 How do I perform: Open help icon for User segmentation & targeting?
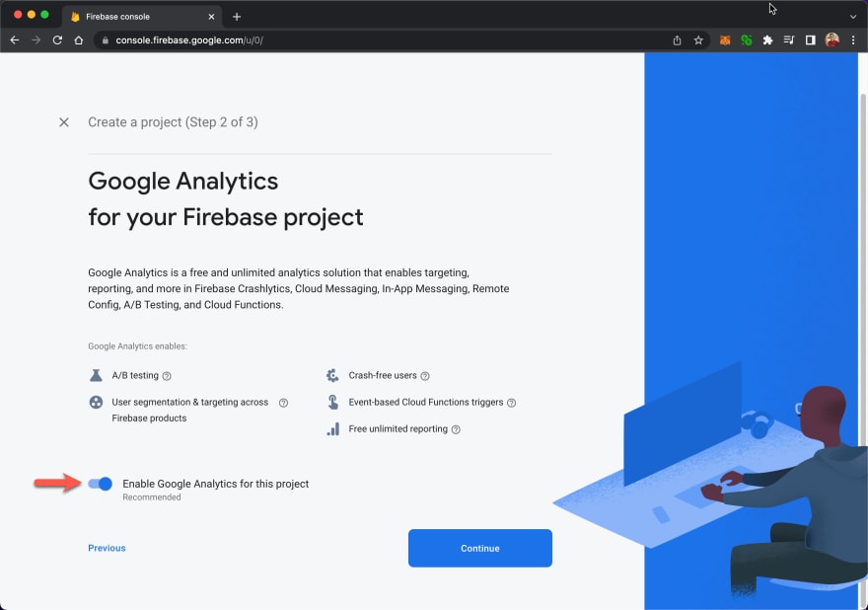(x=283, y=403)
